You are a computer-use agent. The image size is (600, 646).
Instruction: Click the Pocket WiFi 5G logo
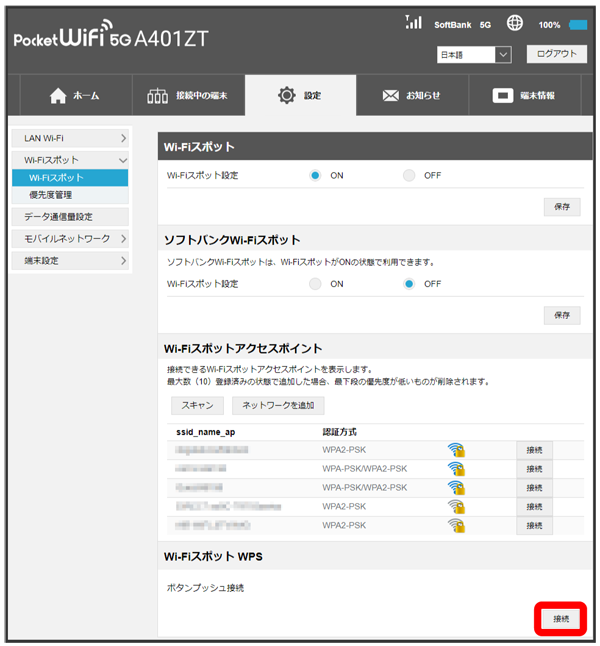coord(112,38)
